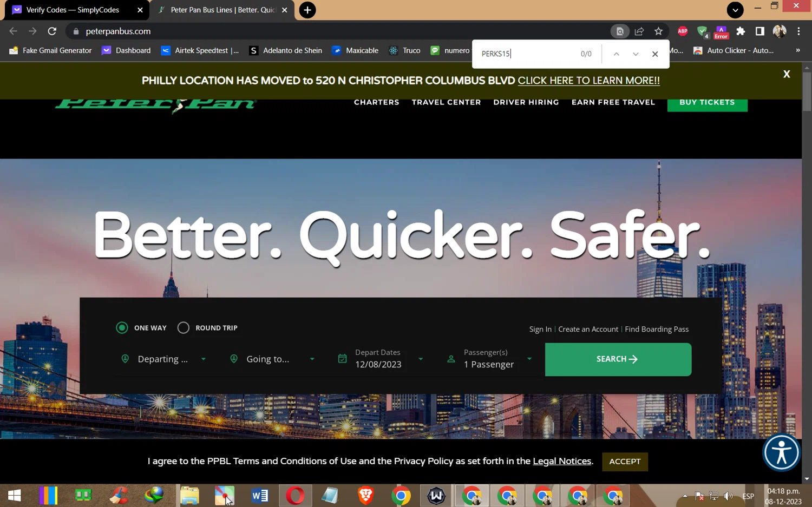Open the Find Boarding Pass link
This screenshot has width=812, height=507.
point(657,329)
